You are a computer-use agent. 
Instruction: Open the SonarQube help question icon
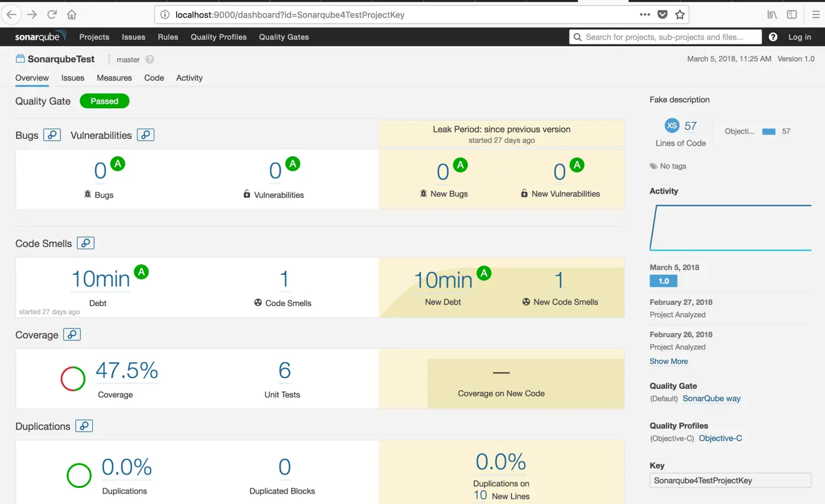point(773,37)
